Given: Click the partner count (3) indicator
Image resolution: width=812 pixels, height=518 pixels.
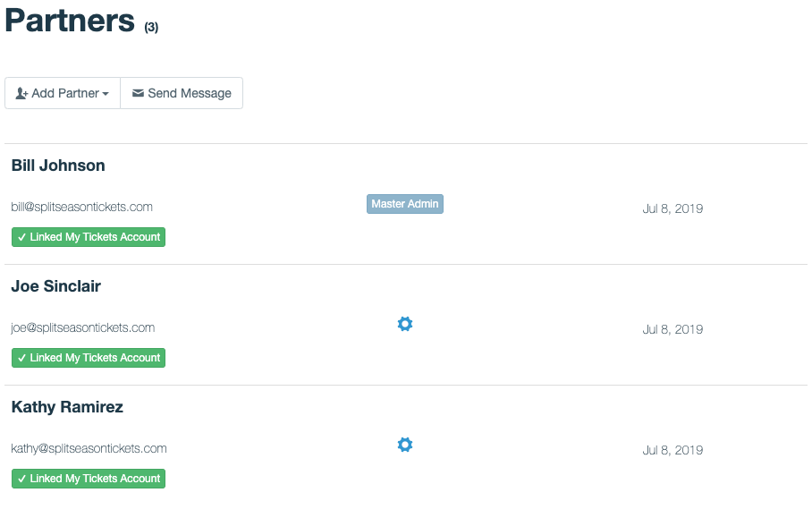Looking at the screenshot, I should pyautogui.click(x=151, y=28).
